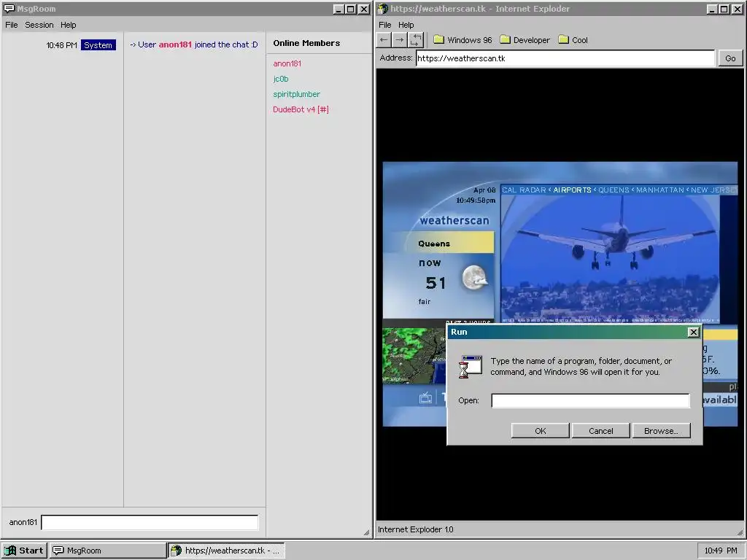The width and height of the screenshot is (747, 560).
Task: Click the TV icon in weatherscan page
Action: [x=425, y=397]
